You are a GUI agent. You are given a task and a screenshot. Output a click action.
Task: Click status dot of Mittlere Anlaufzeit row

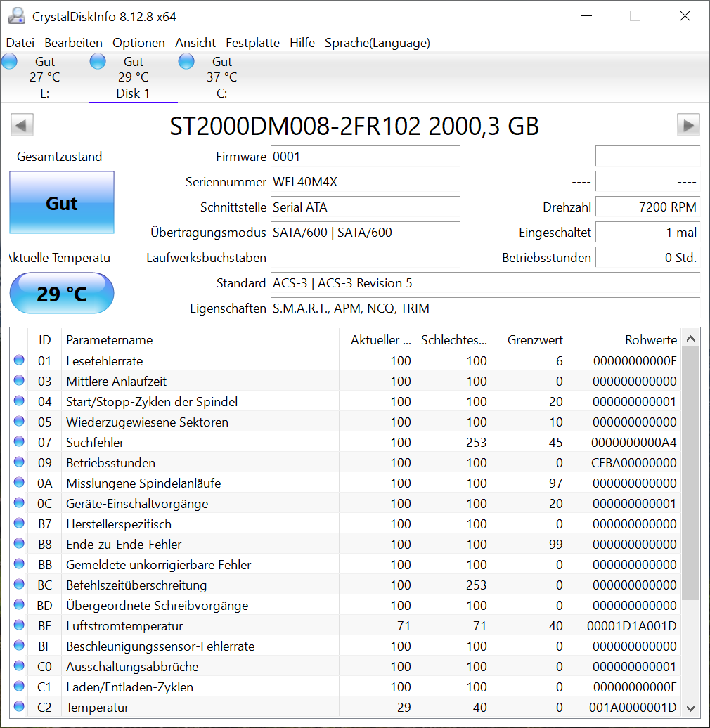[x=19, y=380]
